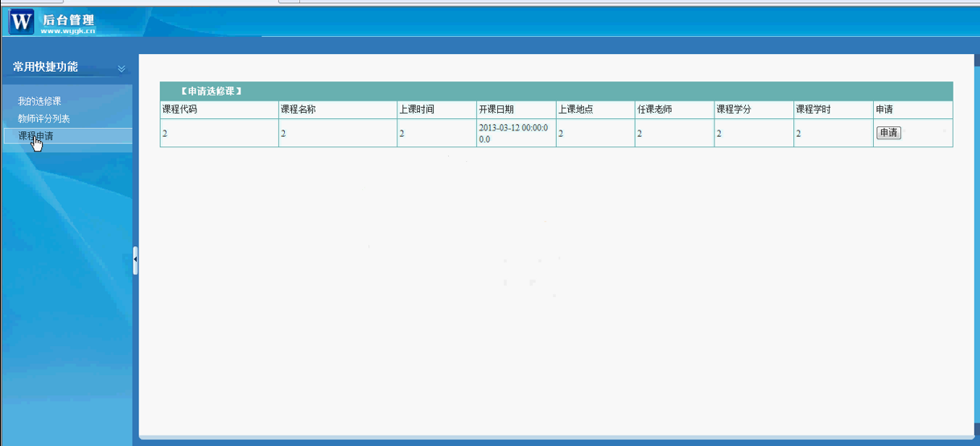Viewport: 980px width, 446px height.
Task: Click the 申请 column header
Action: pos(884,109)
